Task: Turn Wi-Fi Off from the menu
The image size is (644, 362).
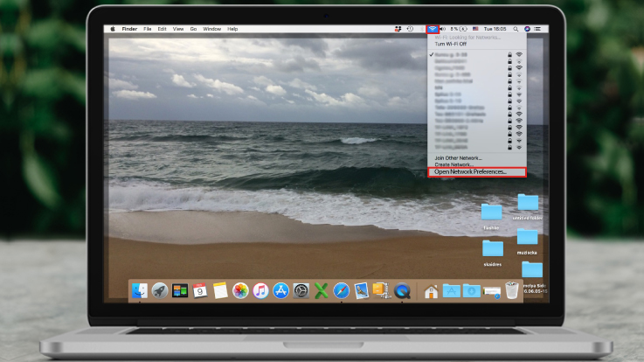Action: pos(452,44)
